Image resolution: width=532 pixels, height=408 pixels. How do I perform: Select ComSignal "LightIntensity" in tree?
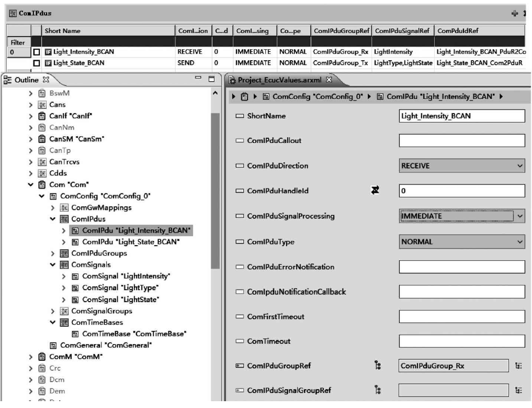pyautogui.click(x=126, y=276)
